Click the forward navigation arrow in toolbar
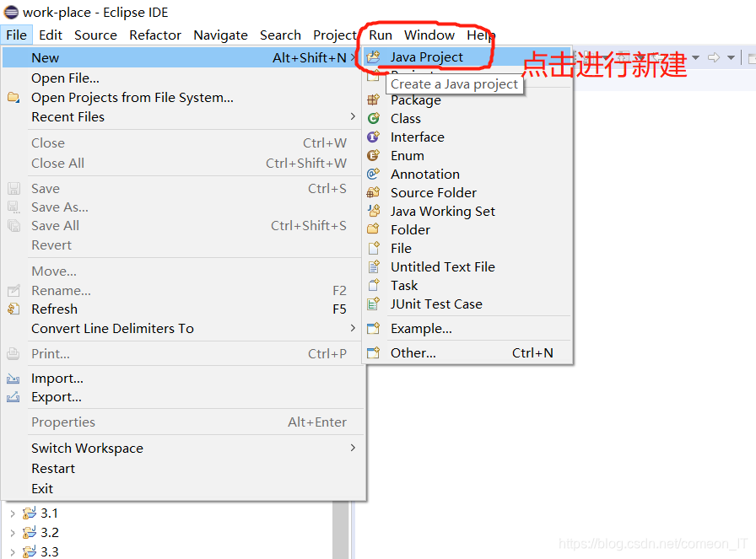 [x=714, y=58]
